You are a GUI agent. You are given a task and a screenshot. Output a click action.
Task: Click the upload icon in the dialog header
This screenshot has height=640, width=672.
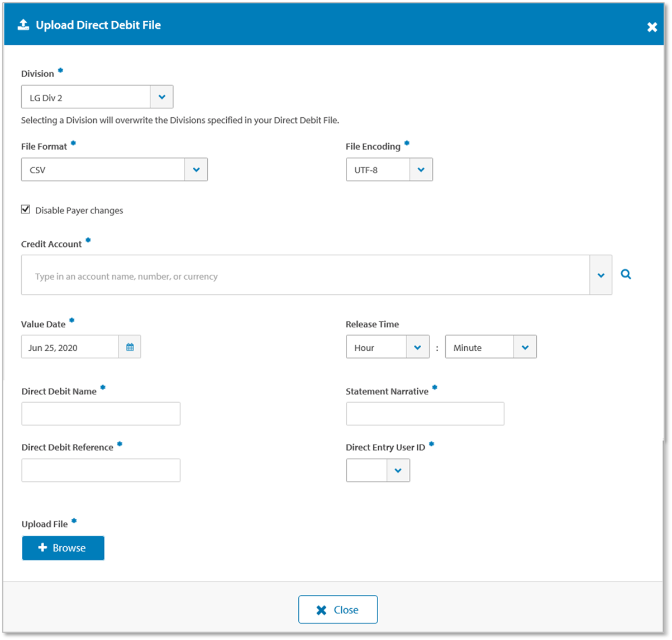[x=23, y=25]
